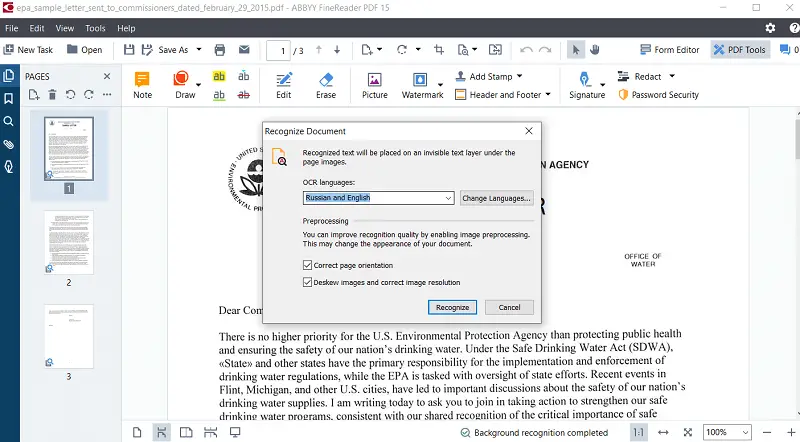Delete page trash icon in Pages panel
This screenshot has width=800, height=442.
(x=52, y=94)
